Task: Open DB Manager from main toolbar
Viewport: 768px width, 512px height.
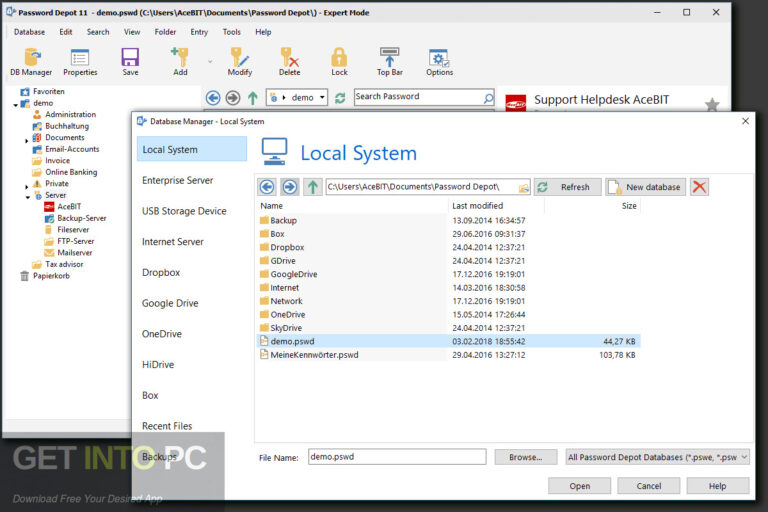Action: [x=31, y=62]
